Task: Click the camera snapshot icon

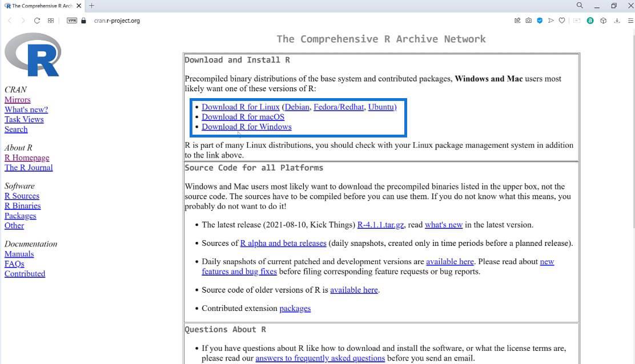Action: click(528, 21)
